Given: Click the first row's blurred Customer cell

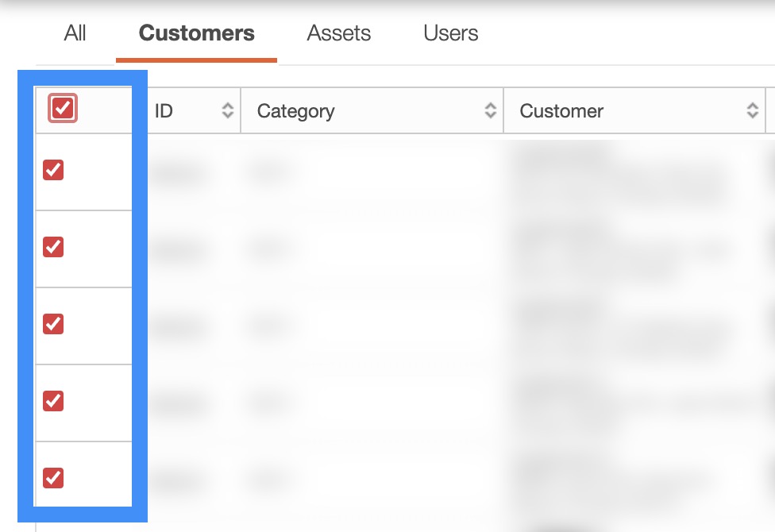Looking at the screenshot, I should pos(619,172).
